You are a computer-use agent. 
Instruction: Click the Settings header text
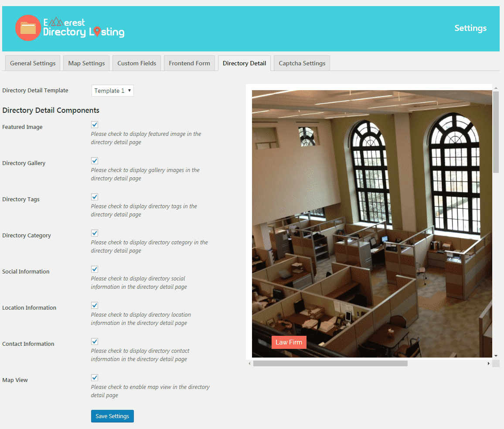pos(470,28)
